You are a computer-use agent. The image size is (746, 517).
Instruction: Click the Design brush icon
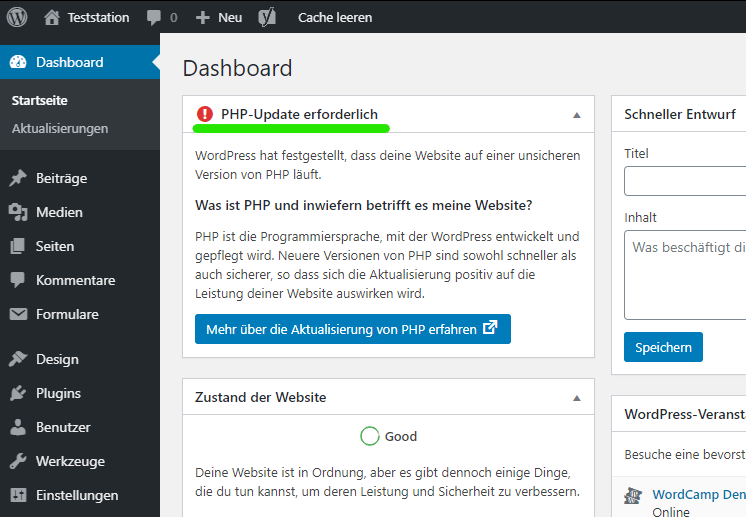[x=18, y=359]
